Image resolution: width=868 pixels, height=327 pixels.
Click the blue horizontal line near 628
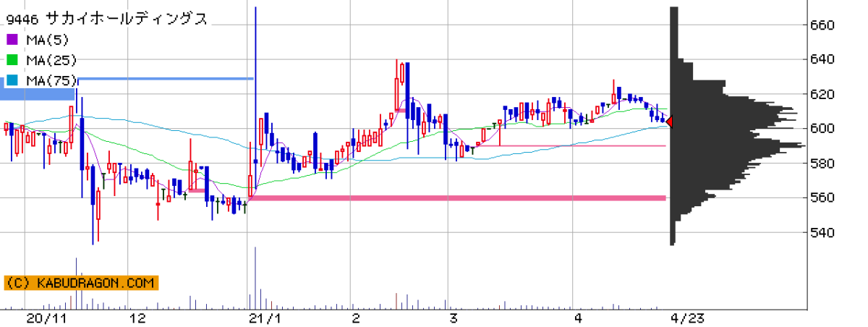[x=166, y=78]
